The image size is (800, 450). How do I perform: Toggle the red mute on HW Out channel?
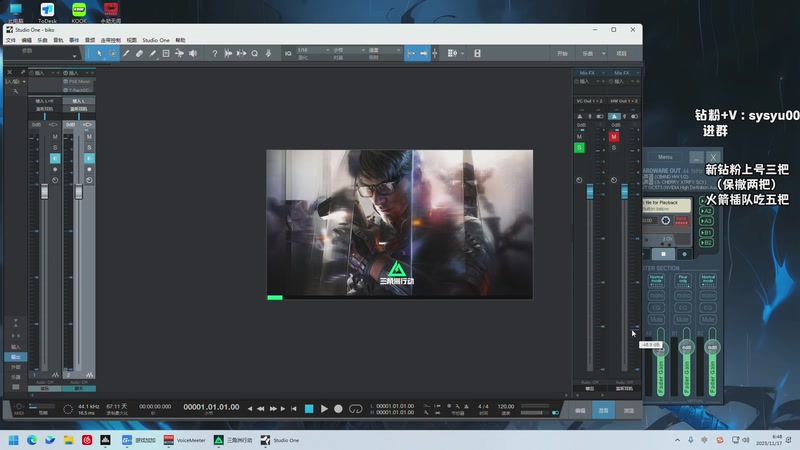(x=614, y=136)
